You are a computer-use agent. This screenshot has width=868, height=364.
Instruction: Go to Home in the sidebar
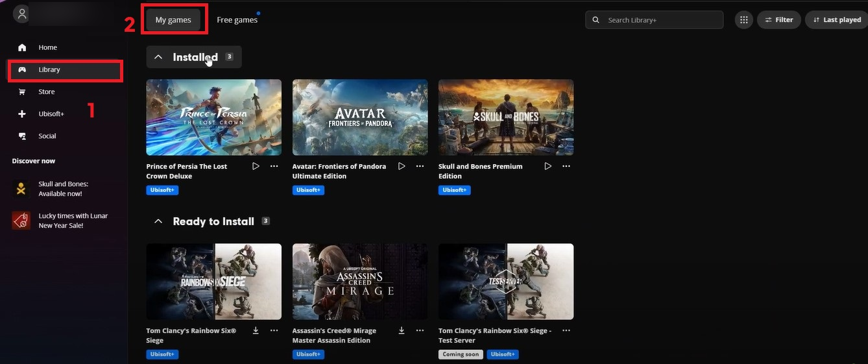pyautogui.click(x=47, y=47)
